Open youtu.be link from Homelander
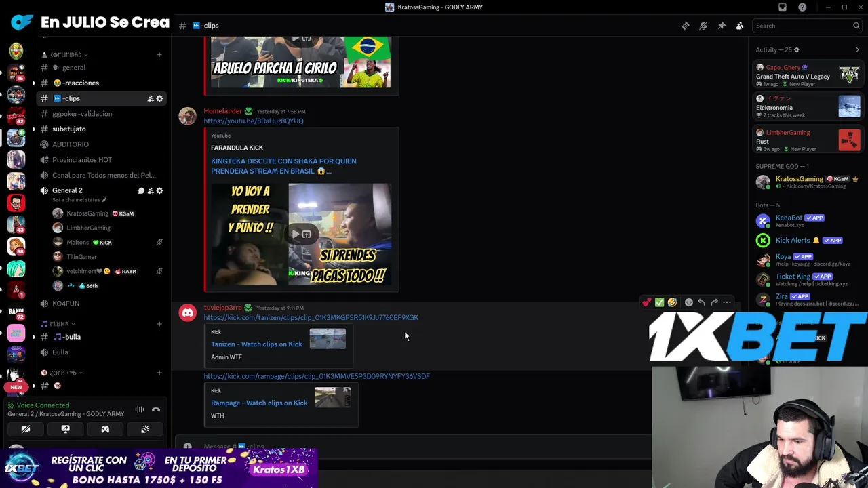868x488 pixels. (x=254, y=121)
